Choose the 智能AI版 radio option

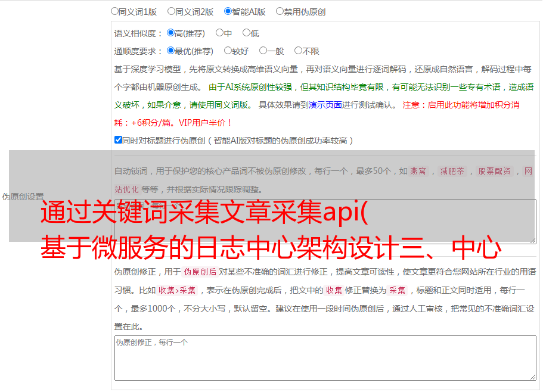point(228,11)
